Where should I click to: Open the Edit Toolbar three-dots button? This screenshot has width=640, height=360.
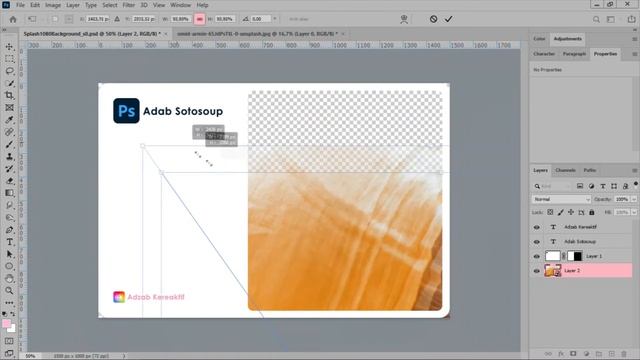(9, 303)
